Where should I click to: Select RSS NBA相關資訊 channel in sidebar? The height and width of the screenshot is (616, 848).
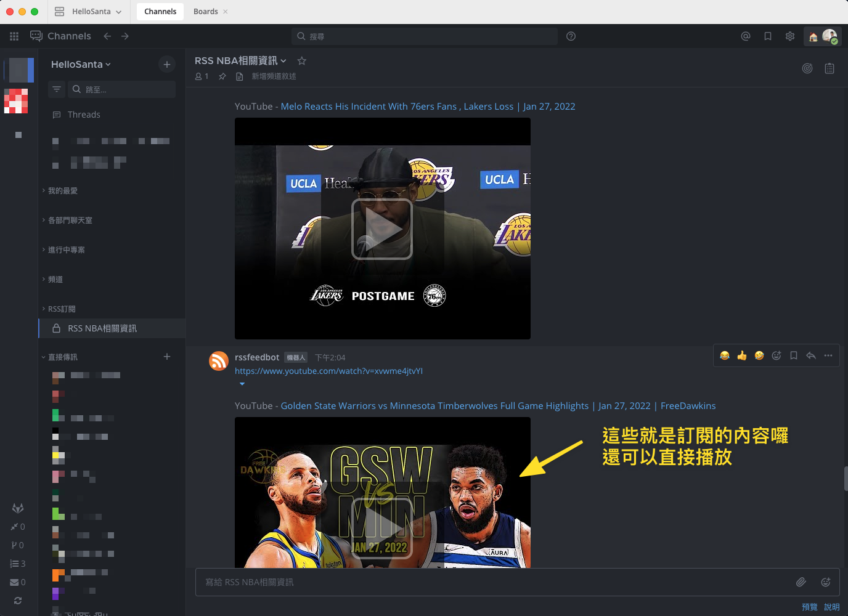(x=112, y=328)
